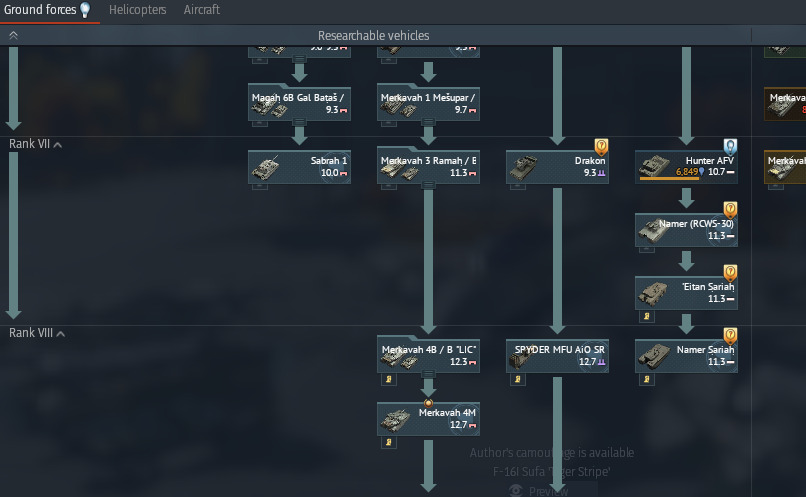Image resolution: width=806 pixels, height=497 pixels.
Task: Collapse the Rank VII section
Action: (x=58, y=145)
